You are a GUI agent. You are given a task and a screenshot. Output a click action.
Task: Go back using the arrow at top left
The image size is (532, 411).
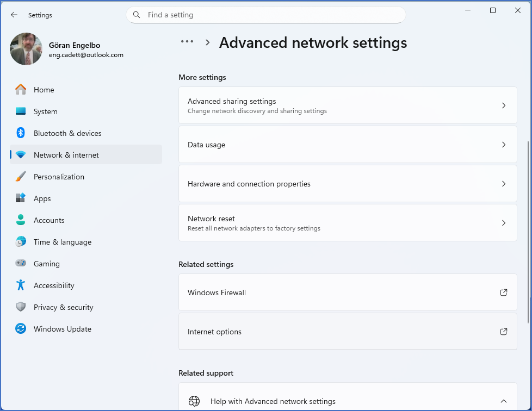coord(14,15)
